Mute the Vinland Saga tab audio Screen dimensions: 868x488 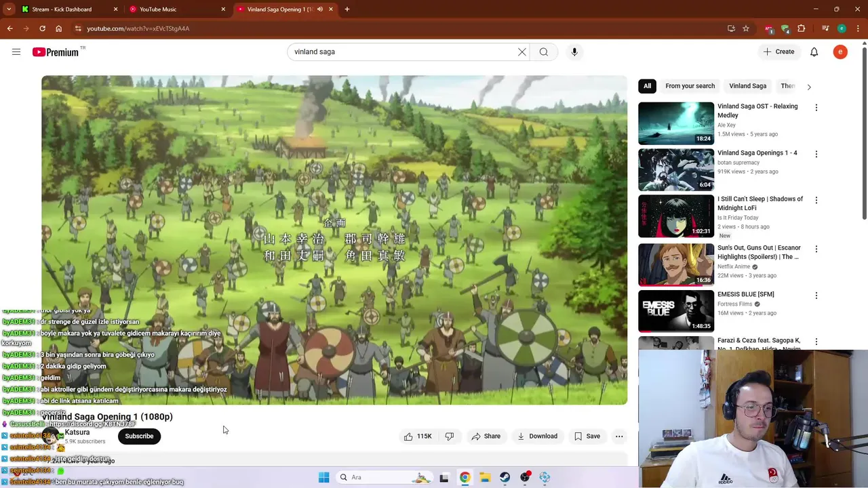pyautogui.click(x=320, y=9)
